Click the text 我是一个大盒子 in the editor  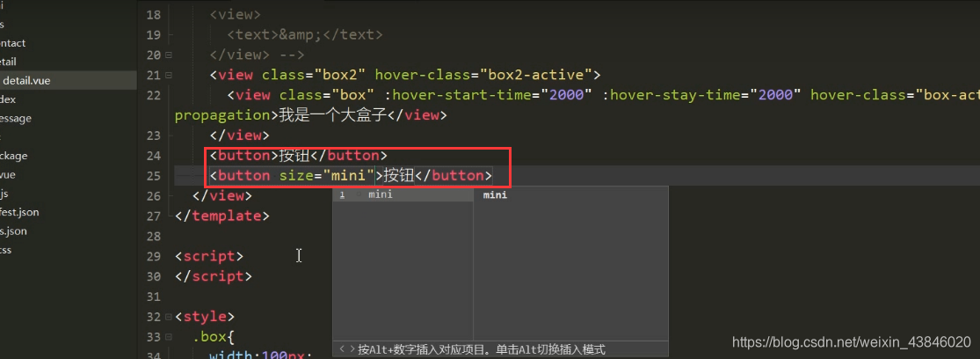coord(332,115)
